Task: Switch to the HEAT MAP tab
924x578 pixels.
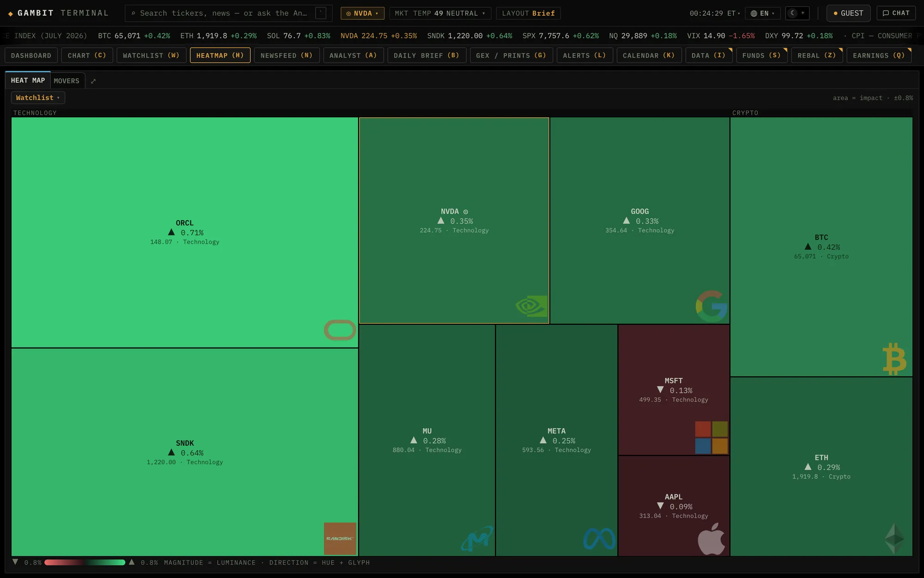Action: [28, 80]
